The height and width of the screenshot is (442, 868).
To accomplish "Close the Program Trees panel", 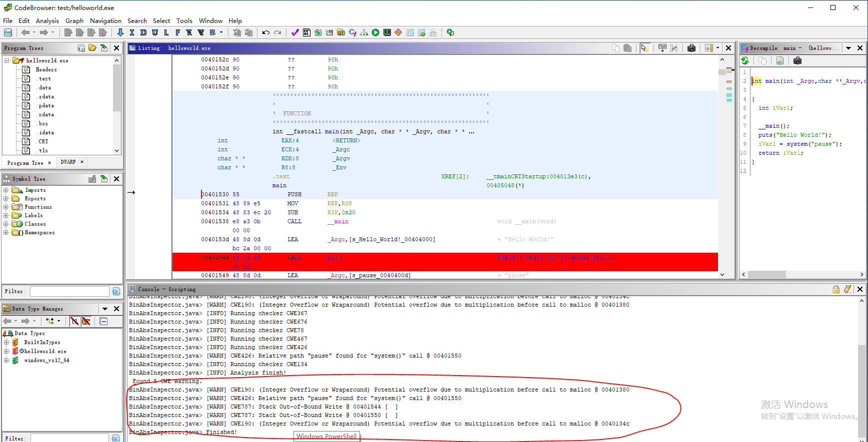I will pyautogui.click(x=116, y=48).
